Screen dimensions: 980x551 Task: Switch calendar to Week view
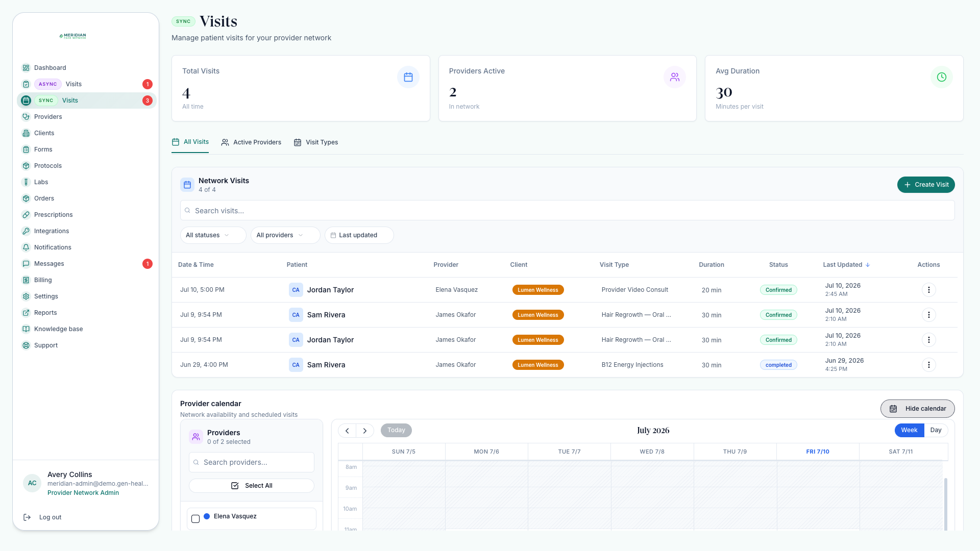pyautogui.click(x=909, y=430)
